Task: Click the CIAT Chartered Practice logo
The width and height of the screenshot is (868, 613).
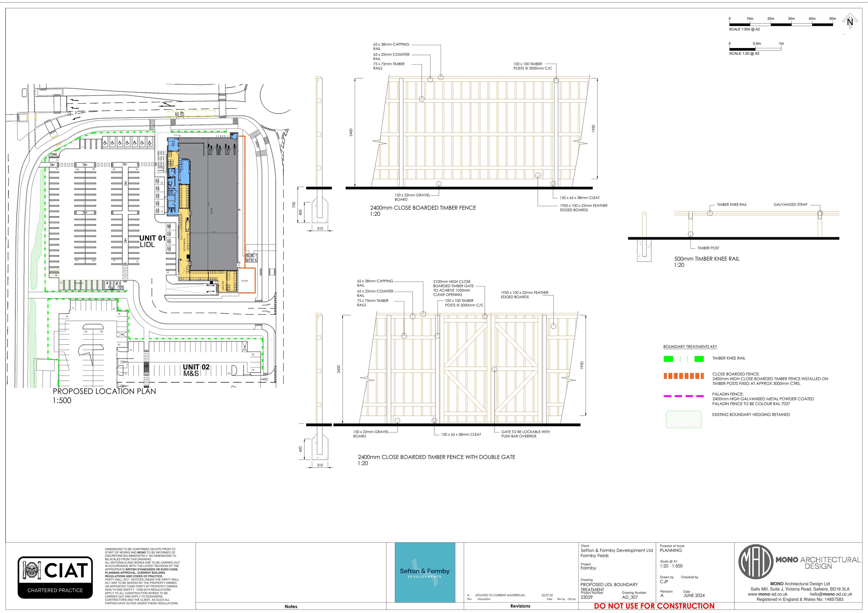Action: point(55,577)
